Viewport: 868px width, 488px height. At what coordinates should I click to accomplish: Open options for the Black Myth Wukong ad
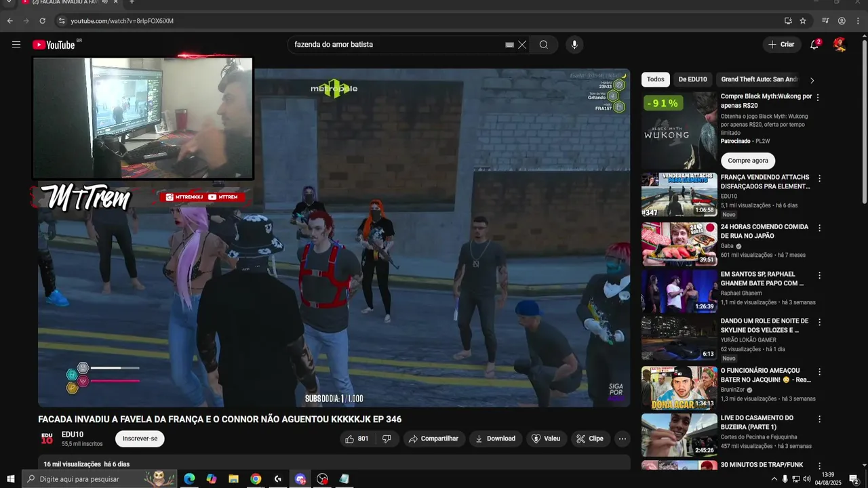click(x=818, y=98)
